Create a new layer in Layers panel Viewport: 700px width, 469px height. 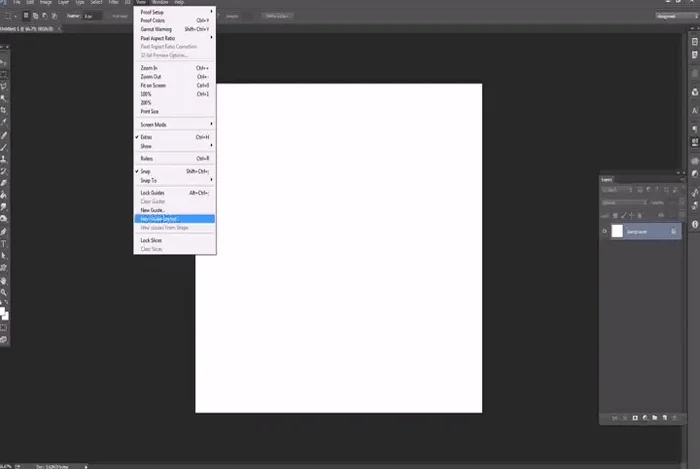tap(665, 418)
